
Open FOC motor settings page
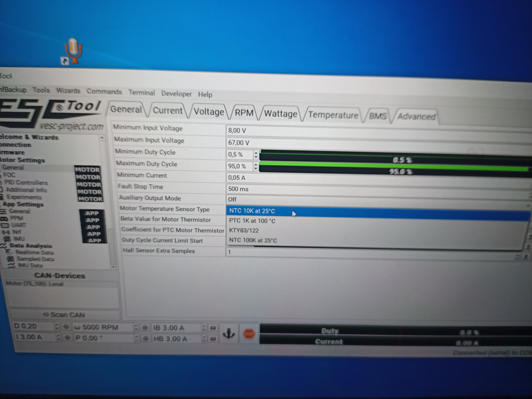pyautogui.click(x=10, y=175)
